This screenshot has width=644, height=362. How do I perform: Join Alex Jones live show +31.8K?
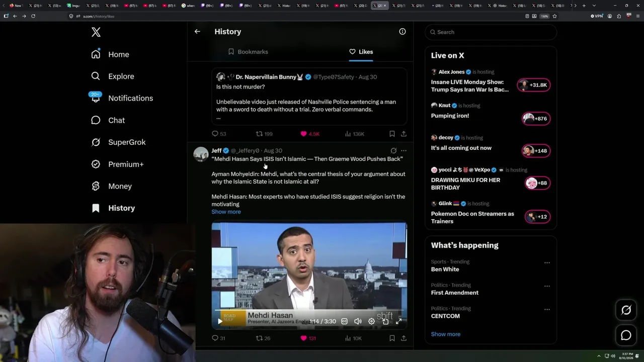click(534, 85)
